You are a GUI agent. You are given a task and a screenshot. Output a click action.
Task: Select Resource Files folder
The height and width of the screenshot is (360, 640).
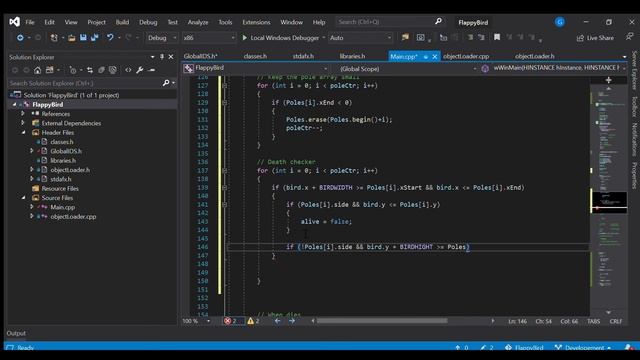(60, 188)
